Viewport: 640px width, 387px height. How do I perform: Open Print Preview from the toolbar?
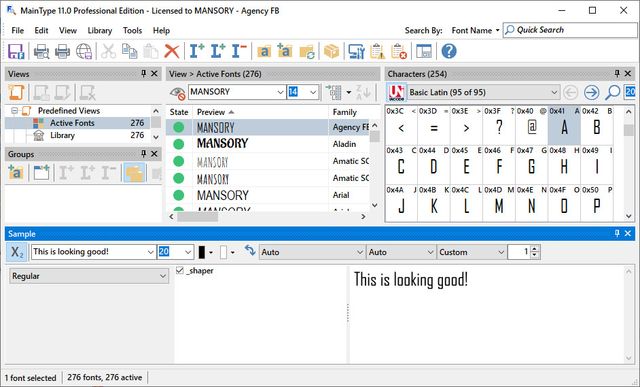[41, 51]
